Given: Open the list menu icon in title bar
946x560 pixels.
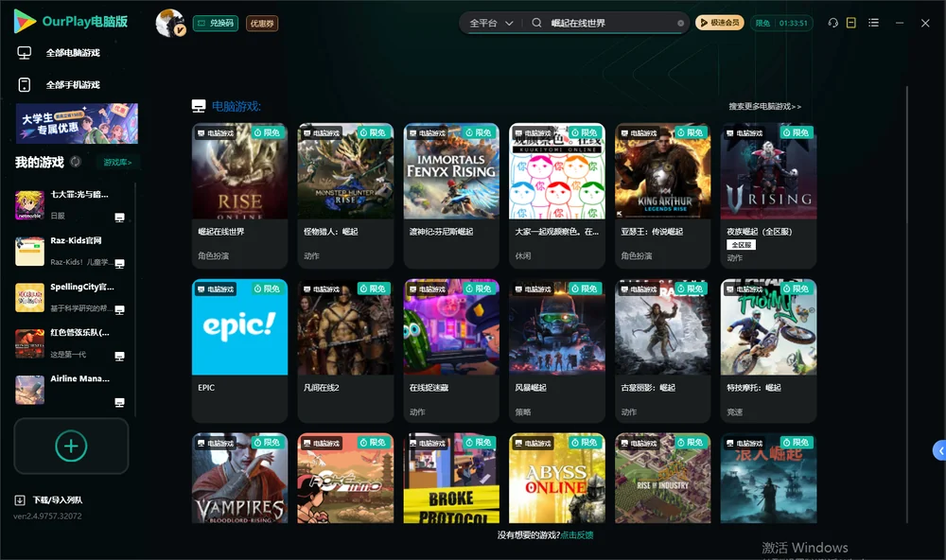Looking at the screenshot, I should pyautogui.click(x=873, y=23).
